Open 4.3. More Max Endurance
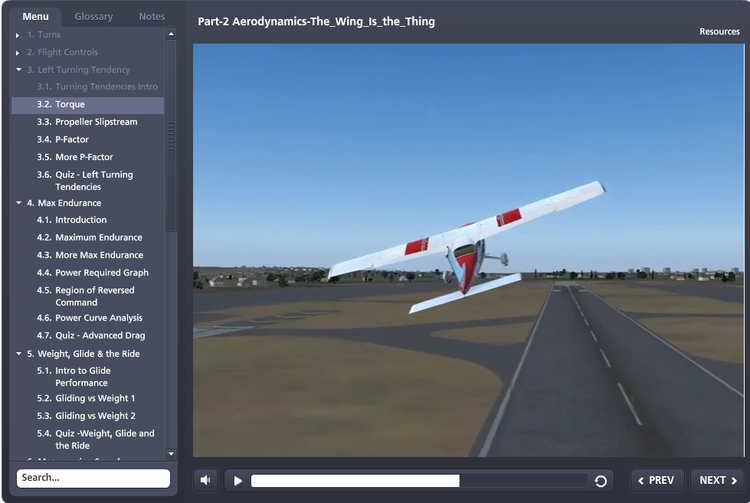The height and width of the screenshot is (503, 750). (x=90, y=255)
